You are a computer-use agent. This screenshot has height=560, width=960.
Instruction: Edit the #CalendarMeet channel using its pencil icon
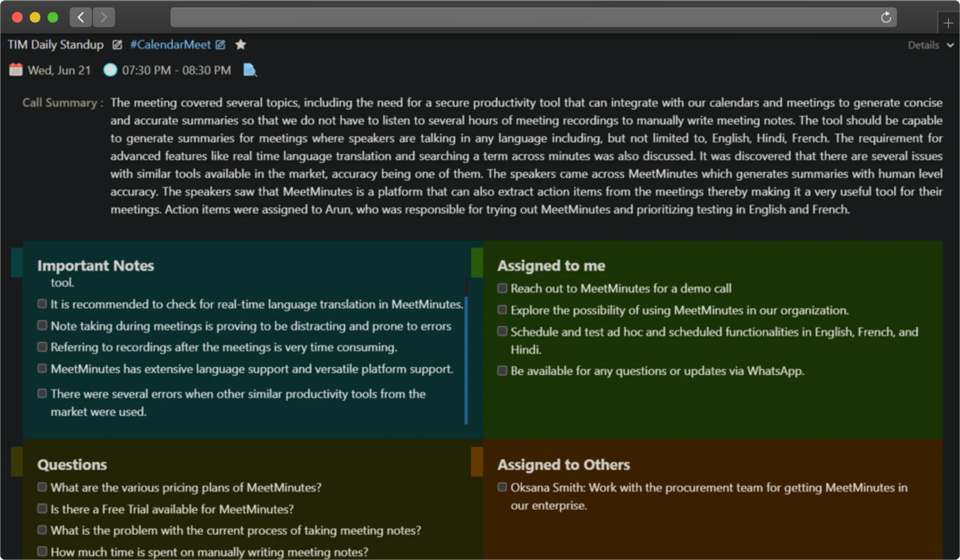coord(220,45)
